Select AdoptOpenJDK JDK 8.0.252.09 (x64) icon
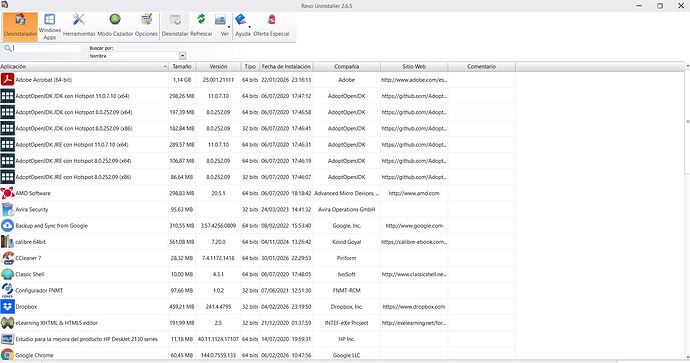 click(x=7, y=112)
